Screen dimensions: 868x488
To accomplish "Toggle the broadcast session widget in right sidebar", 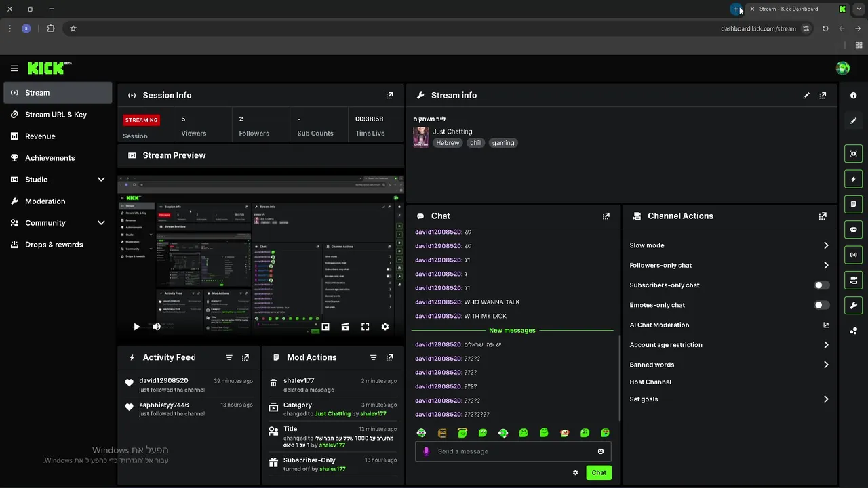I will (x=854, y=255).
